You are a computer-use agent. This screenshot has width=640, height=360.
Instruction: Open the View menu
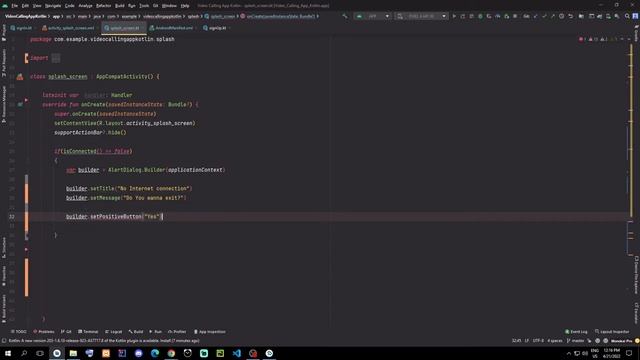[37, 6]
